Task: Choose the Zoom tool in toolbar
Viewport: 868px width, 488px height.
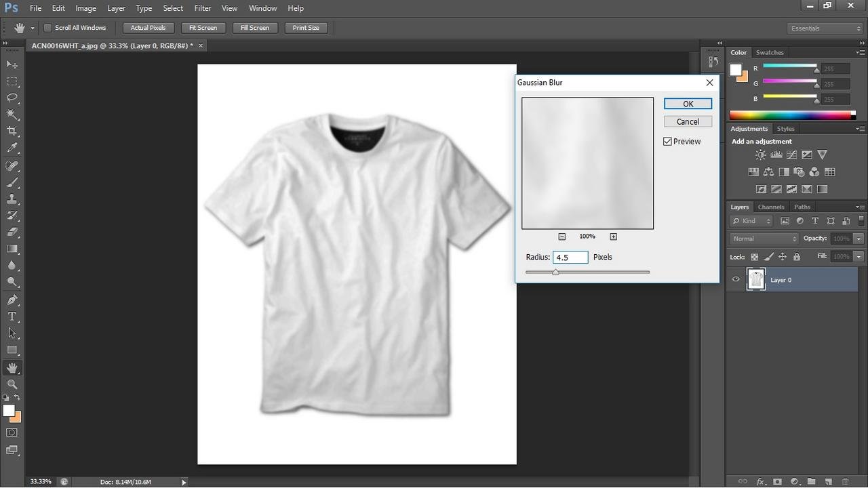Action: [x=12, y=384]
